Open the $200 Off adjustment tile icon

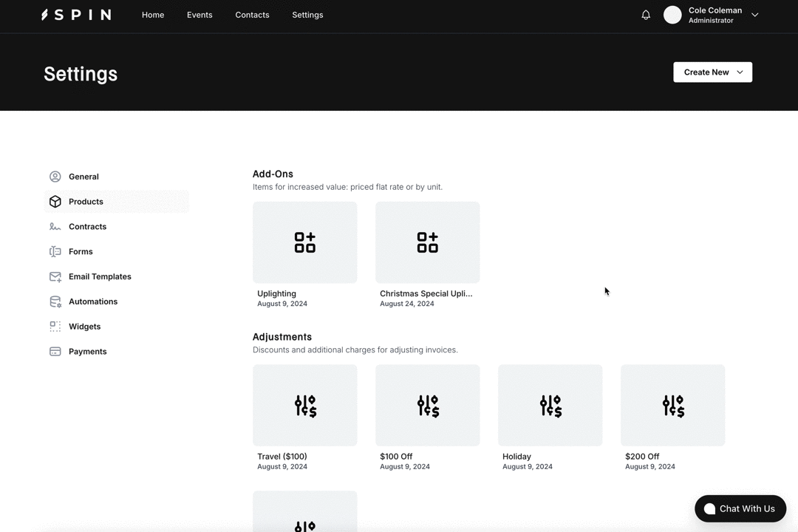click(x=673, y=405)
